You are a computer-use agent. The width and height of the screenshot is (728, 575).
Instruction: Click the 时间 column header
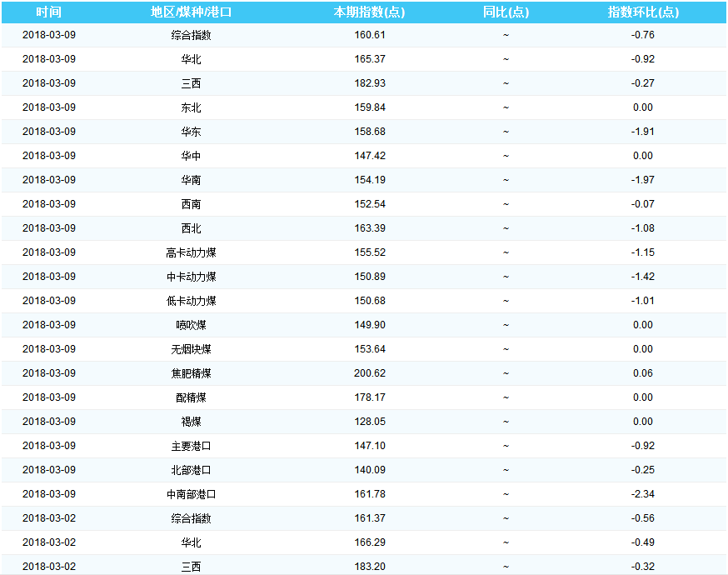point(48,12)
